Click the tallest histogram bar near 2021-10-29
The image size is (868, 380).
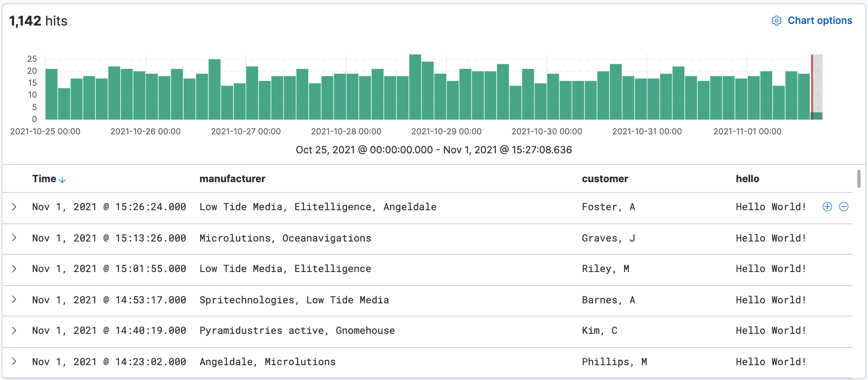(x=415, y=87)
